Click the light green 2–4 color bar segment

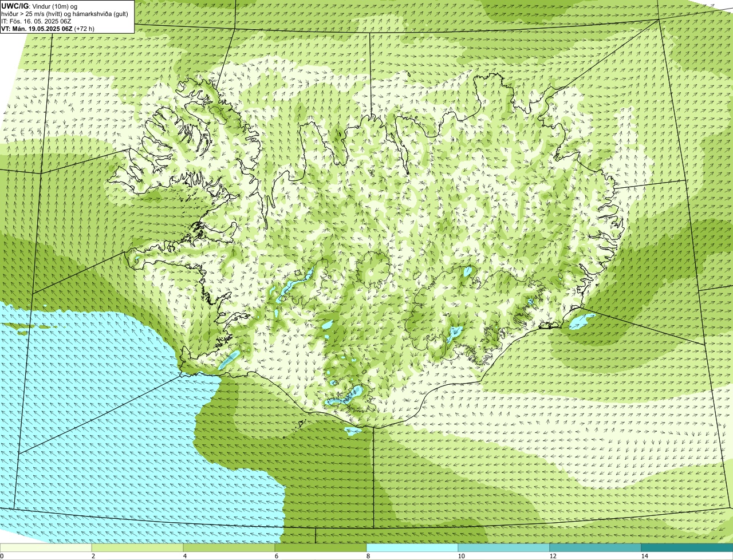(x=137, y=547)
